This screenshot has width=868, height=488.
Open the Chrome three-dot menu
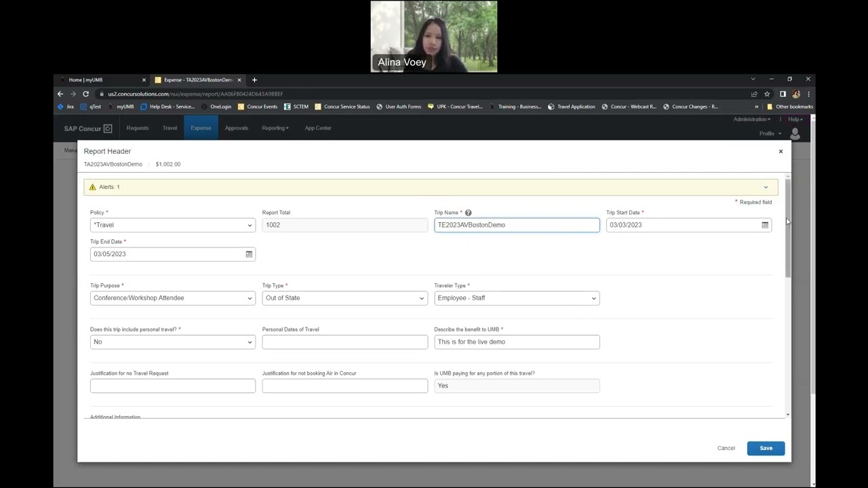point(808,94)
